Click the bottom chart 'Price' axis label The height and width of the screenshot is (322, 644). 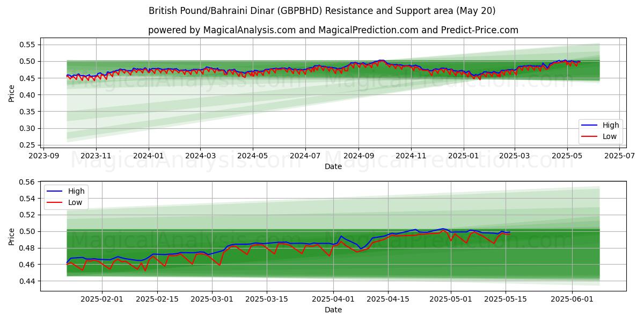coord(12,236)
